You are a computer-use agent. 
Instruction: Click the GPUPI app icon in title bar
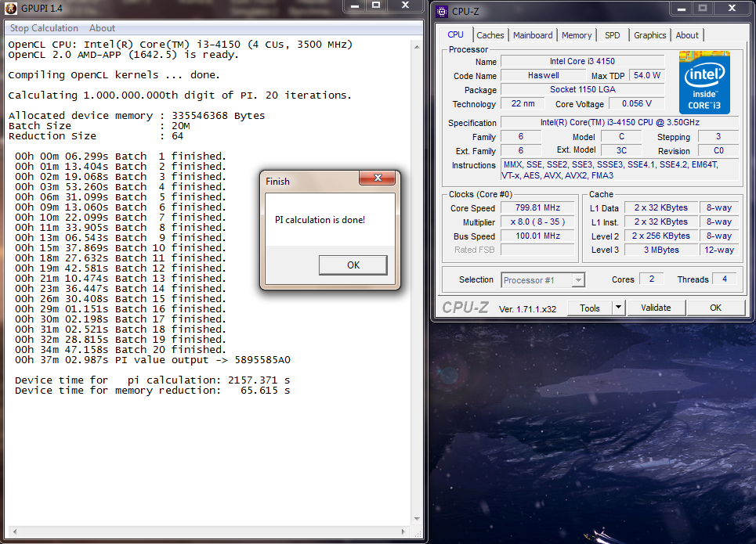[10, 7]
